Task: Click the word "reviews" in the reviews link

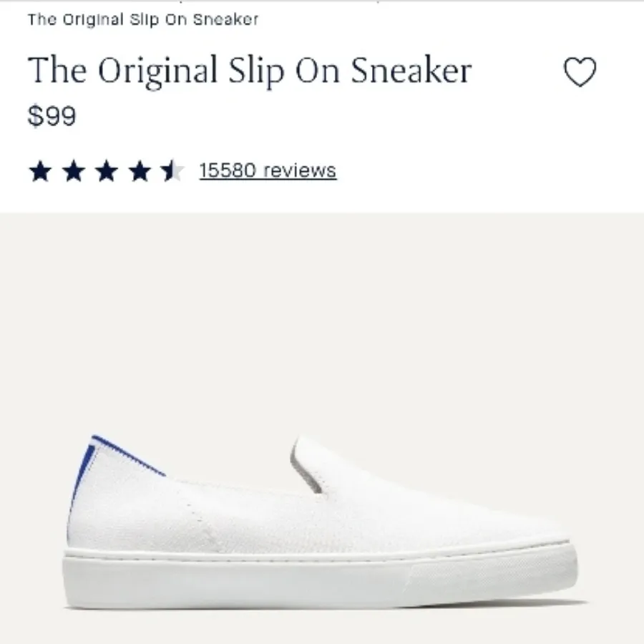Action: 300,171
